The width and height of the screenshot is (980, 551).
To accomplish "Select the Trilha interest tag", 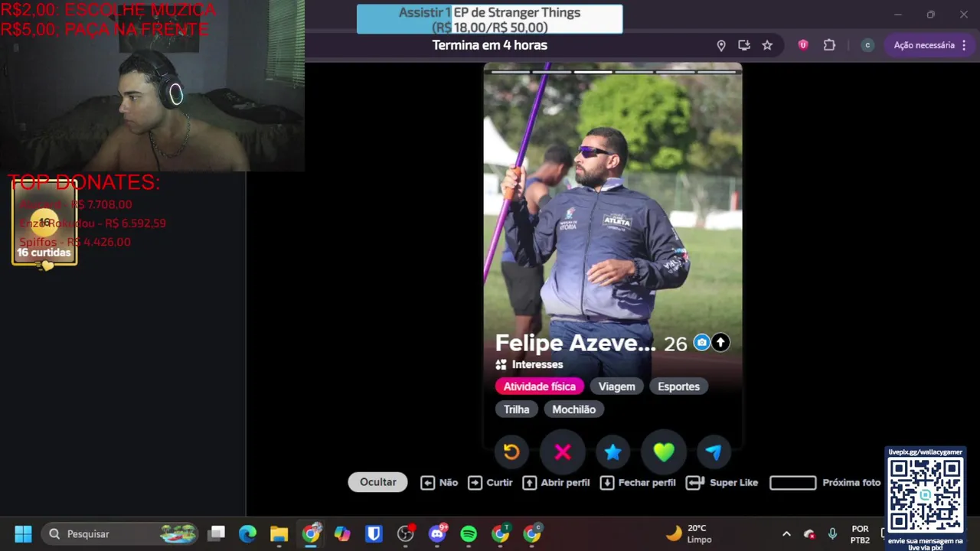I will (517, 409).
